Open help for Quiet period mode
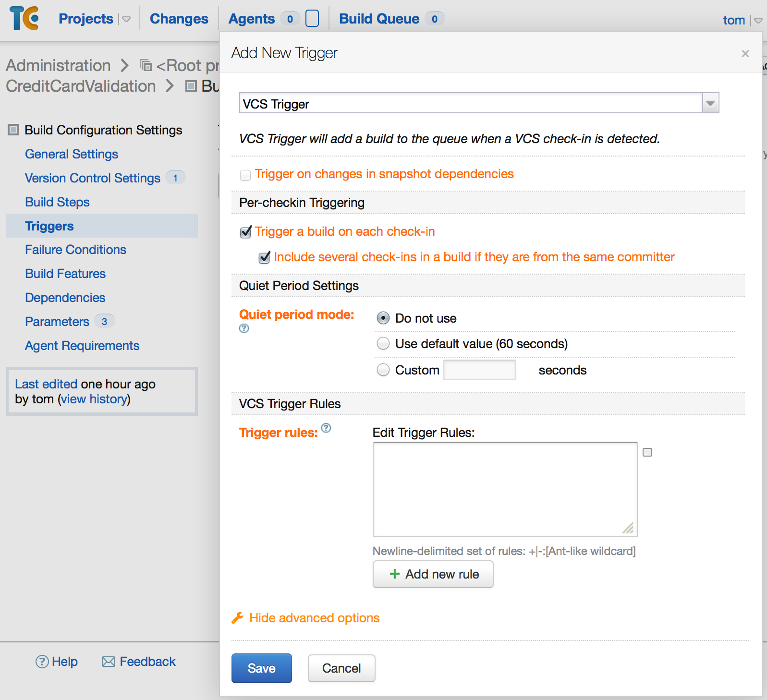 pyautogui.click(x=244, y=328)
